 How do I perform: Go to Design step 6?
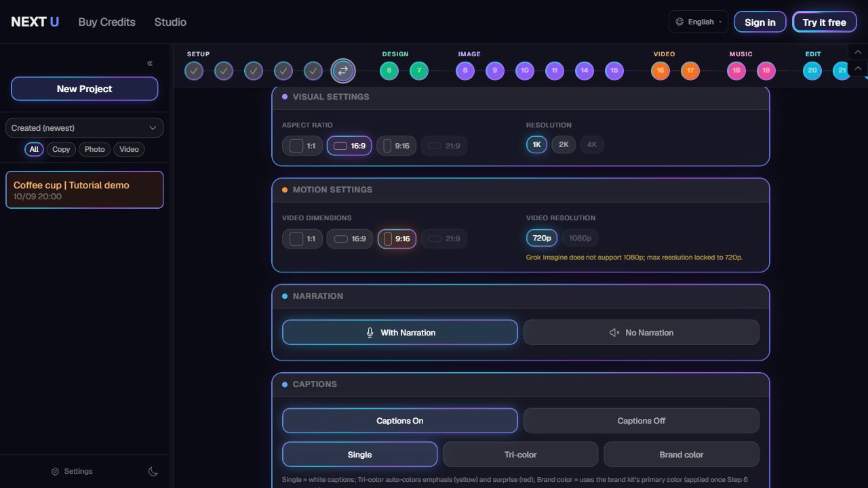click(x=389, y=70)
